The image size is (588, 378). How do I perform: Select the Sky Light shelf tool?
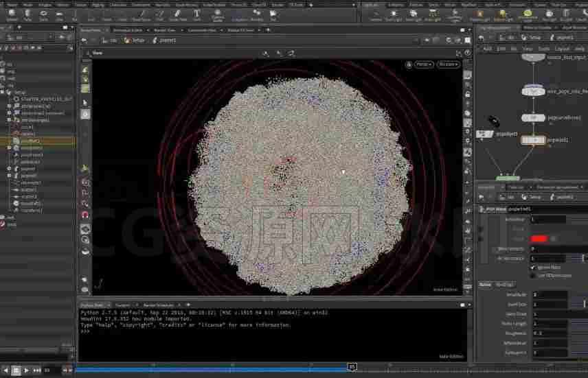point(550,14)
